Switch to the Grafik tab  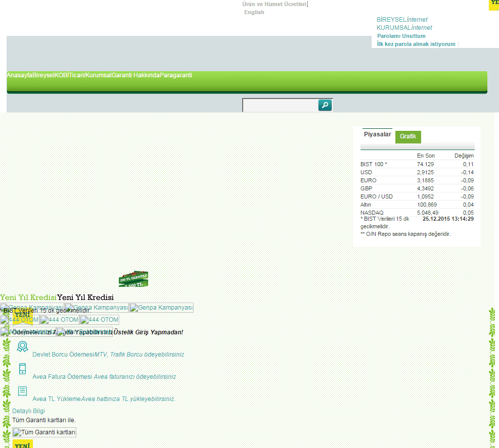[407, 136]
